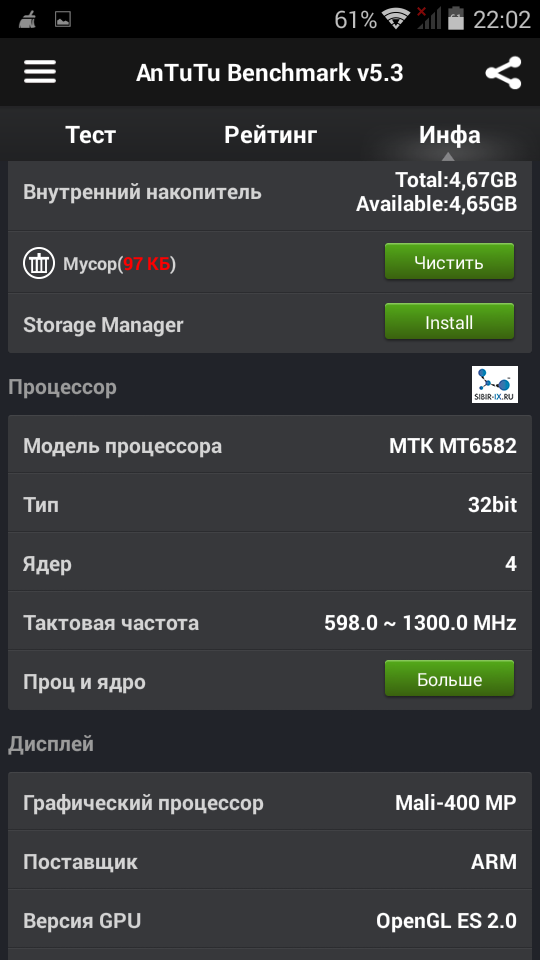Tap the Графический процессор row
Image resolution: width=540 pixels, height=960 pixels.
[270, 802]
